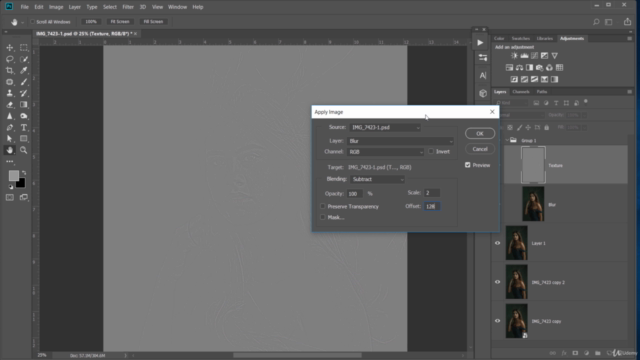Hide IMG_7423 copy layer eye
The height and width of the screenshot is (360, 640).
click(497, 321)
